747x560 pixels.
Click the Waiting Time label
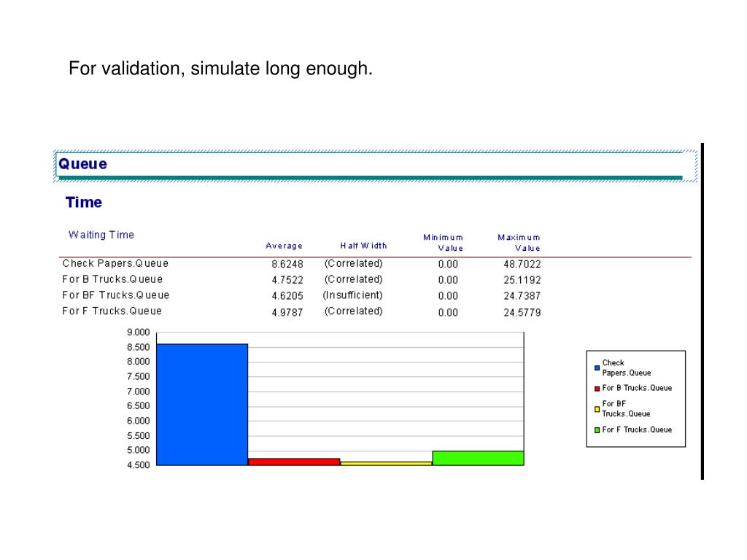(x=101, y=235)
